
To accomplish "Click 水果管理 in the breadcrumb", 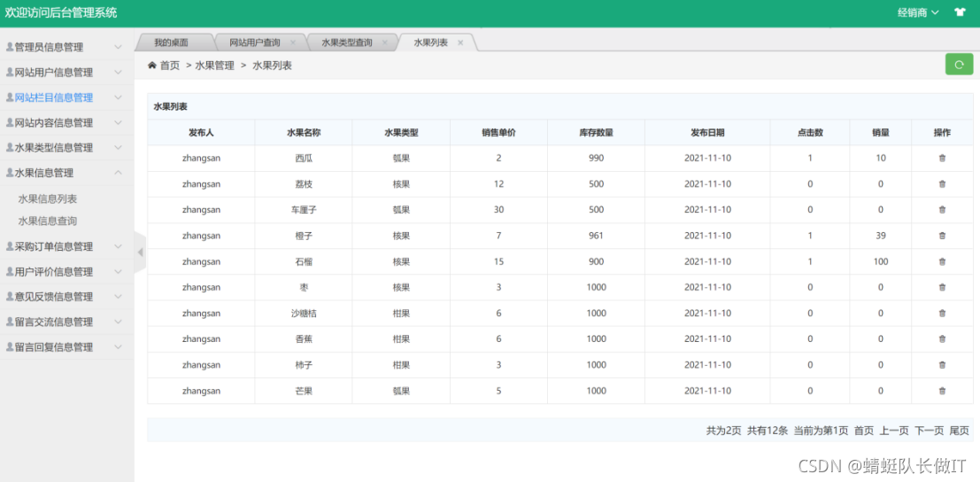I will point(214,65).
